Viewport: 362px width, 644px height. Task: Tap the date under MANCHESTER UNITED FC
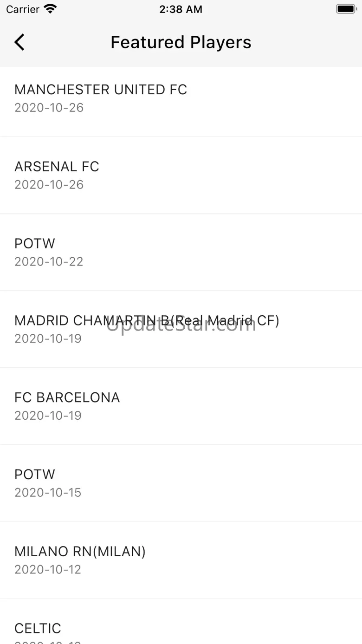49,108
